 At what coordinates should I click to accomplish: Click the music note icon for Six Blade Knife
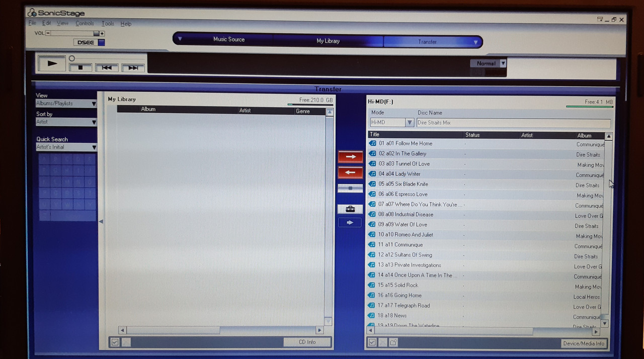(373, 184)
